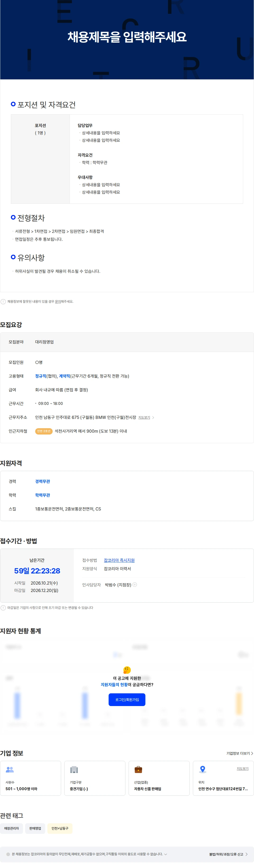
Task: Click the 59일 remaining time counter
Action: pos(37,571)
